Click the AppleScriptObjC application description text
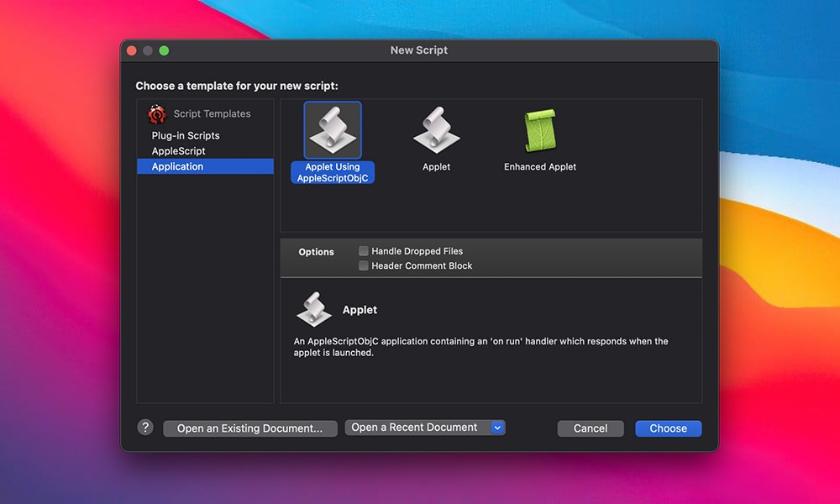The image size is (840, 504). [x=480, y=347]
